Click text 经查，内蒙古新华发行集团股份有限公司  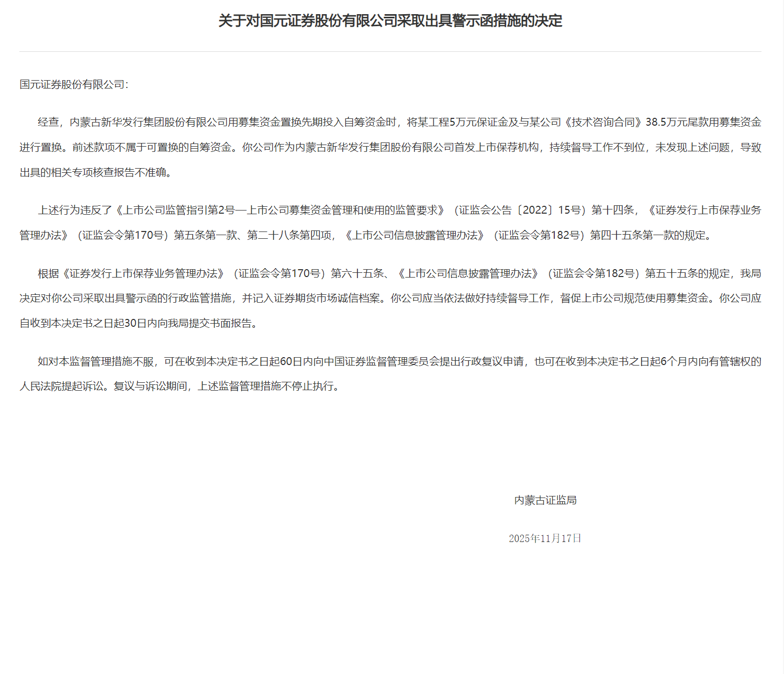[133, 122]
